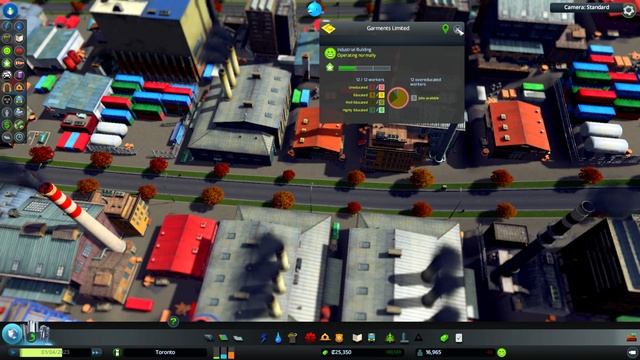The width and height of the screenshot is (640, 360).
Task: Open the Fire department build menu
Action: (x=325, y=338)
